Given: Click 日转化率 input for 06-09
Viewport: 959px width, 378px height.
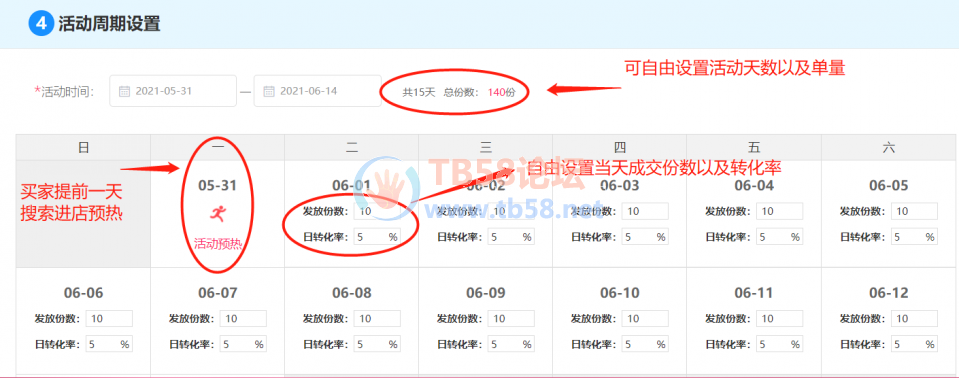Looking at the screenshot, I should coord(511,344).
